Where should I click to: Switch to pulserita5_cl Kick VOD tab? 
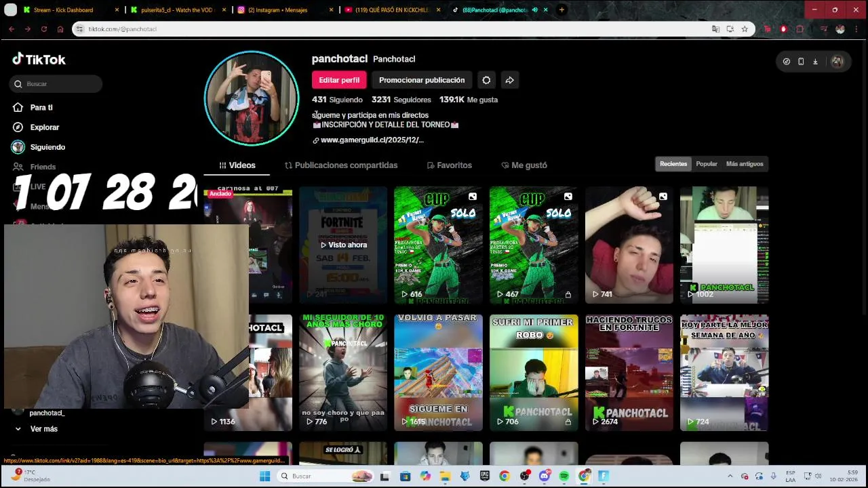click(x=178, y=10)
